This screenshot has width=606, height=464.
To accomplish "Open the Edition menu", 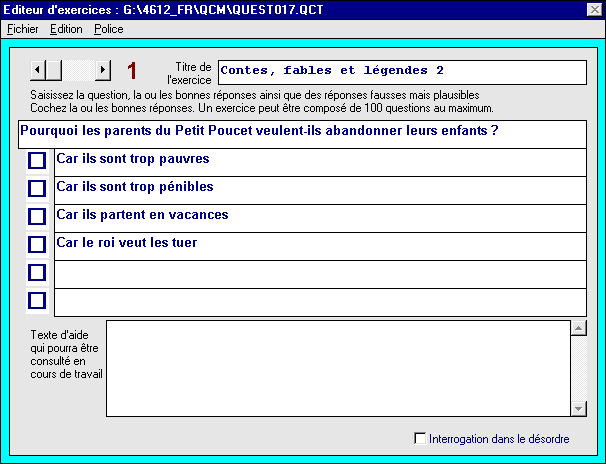I will pos(66,29).
